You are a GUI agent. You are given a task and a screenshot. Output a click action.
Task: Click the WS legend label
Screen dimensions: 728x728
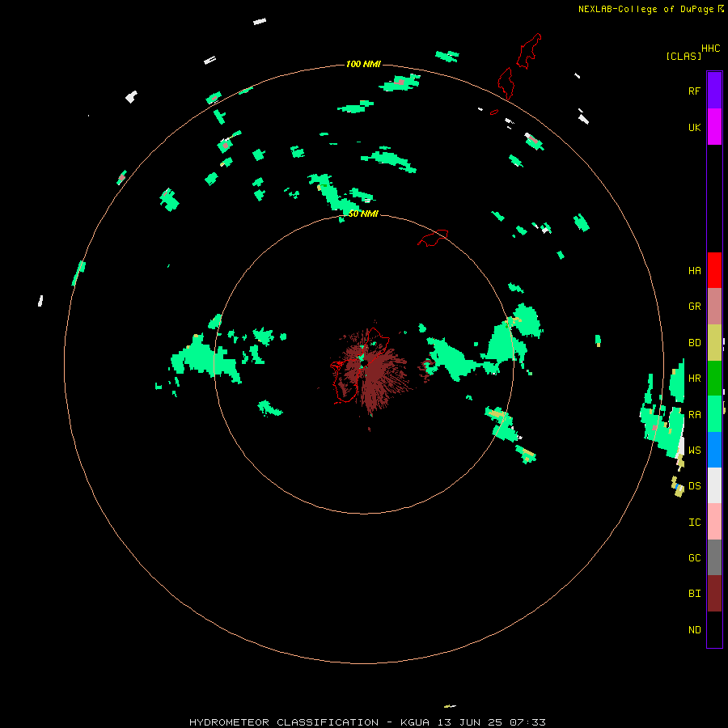[694, 451]
